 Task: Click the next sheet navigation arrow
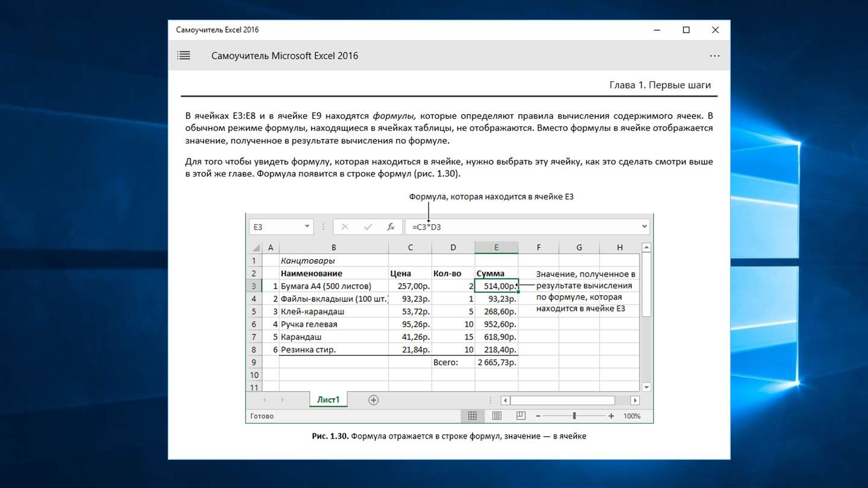point(281,400)
